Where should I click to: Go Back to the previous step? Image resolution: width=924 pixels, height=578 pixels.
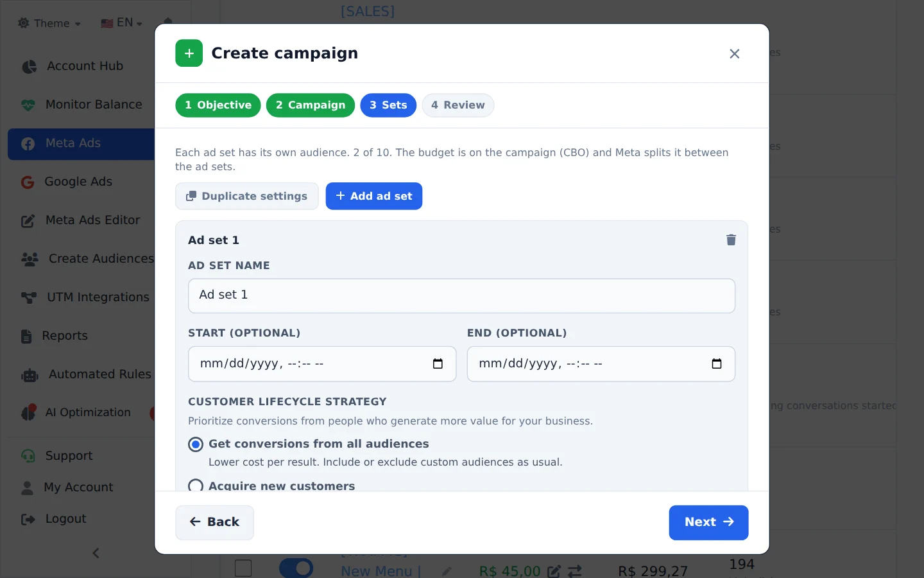[214, 523]
